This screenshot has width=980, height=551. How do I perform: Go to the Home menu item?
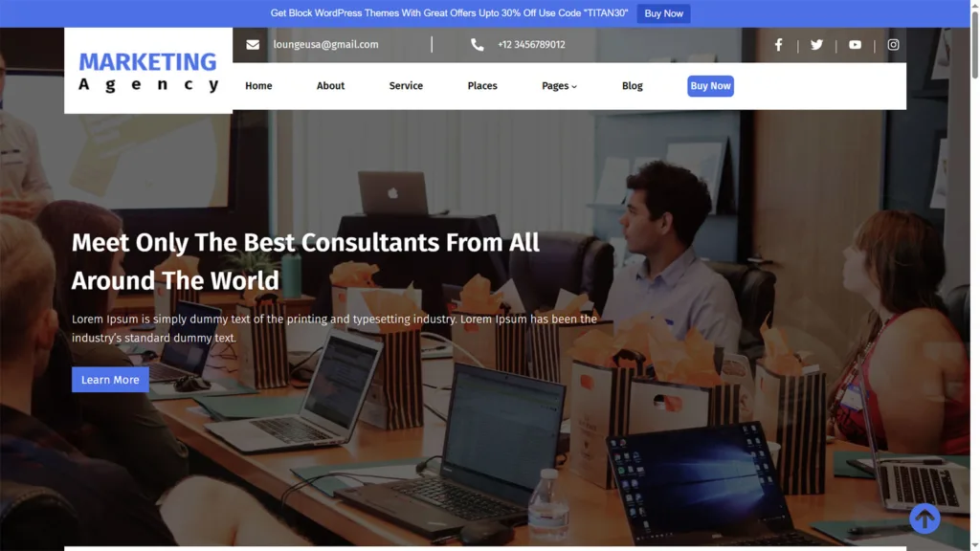click(x=258, y=86)
